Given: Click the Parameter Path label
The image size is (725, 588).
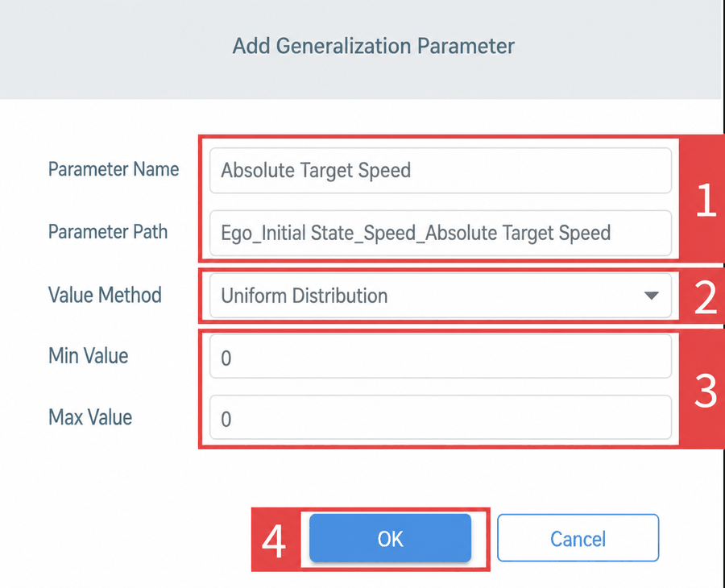Looking at the screenshot, I should (108, 232).
